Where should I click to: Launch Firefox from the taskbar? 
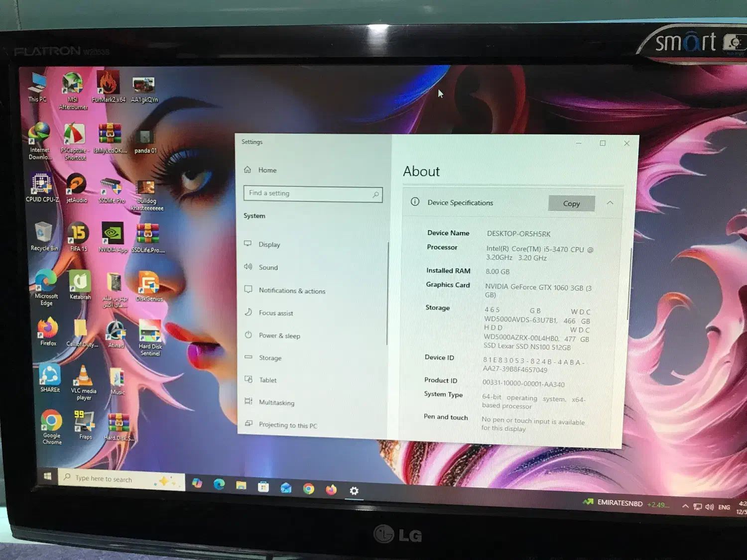(331, 490)
